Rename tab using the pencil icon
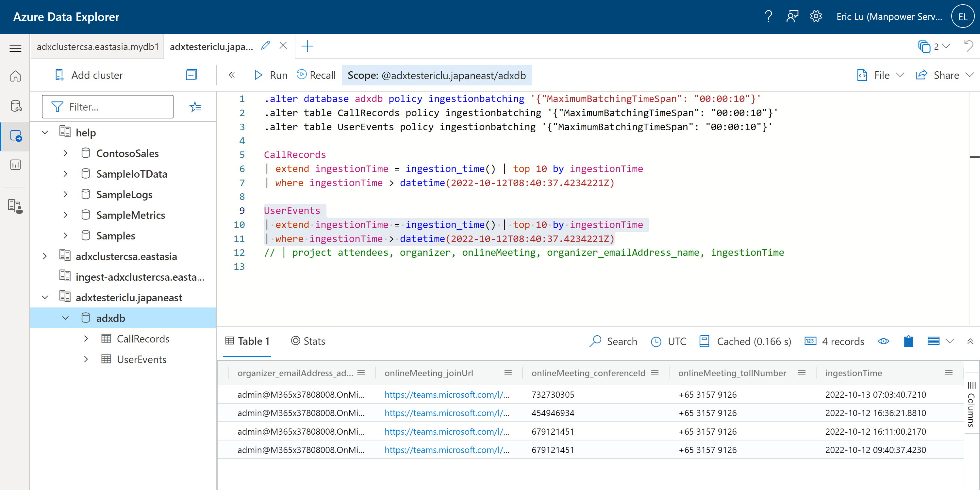The height and width of the screenshot is (490, 980). (x=266, y=46)
